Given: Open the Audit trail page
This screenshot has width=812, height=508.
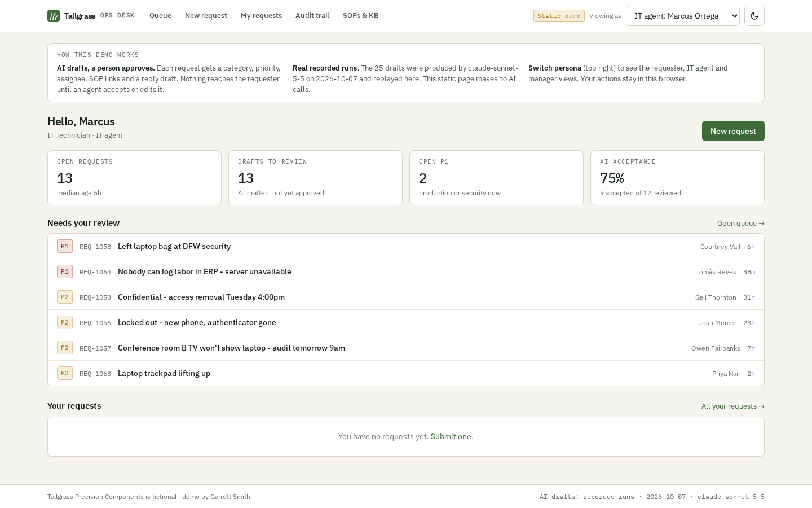Looking at the screenshot, I should click(x=312, y=16).
